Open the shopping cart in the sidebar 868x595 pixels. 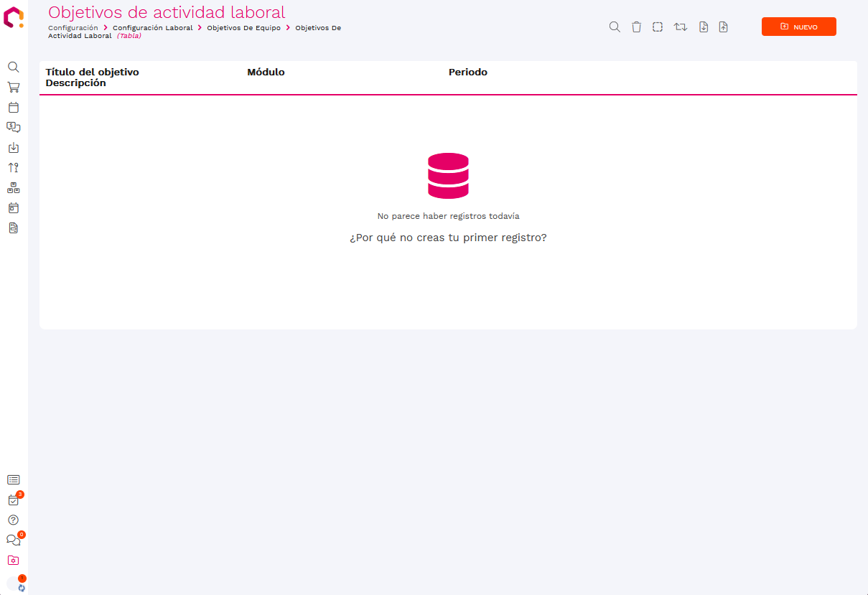point(13,87)
